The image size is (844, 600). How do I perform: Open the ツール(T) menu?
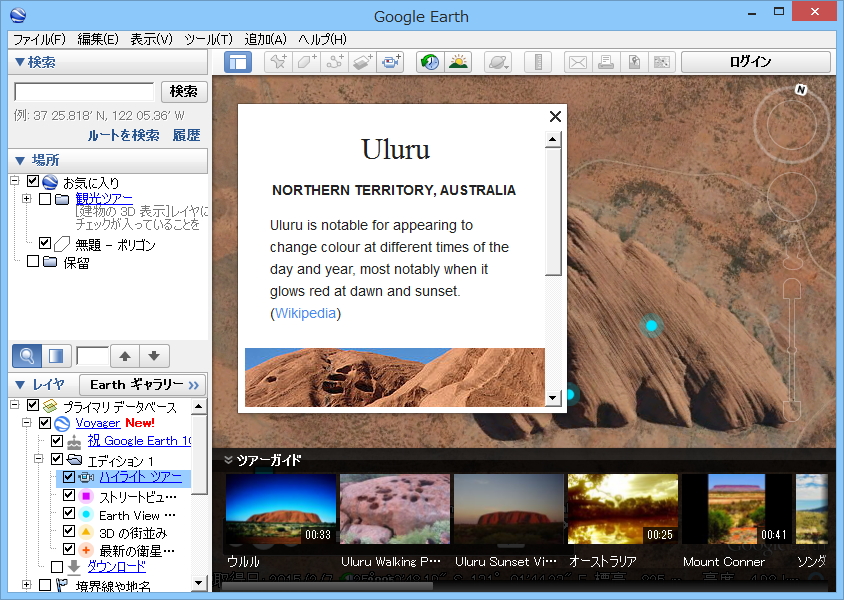click(x=208, y=39)
